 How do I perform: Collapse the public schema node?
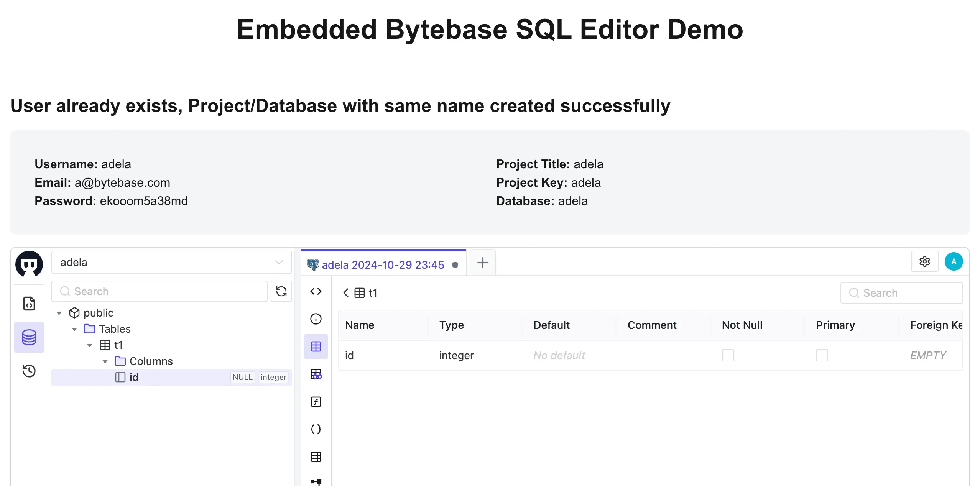click(59, 313)
